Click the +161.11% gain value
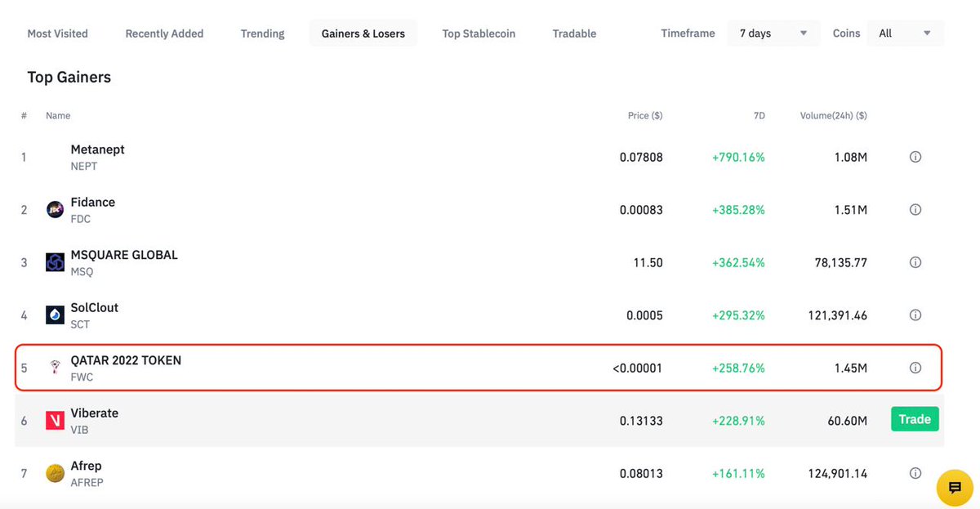This screenshot has width=980, height=509. point(738,473)
